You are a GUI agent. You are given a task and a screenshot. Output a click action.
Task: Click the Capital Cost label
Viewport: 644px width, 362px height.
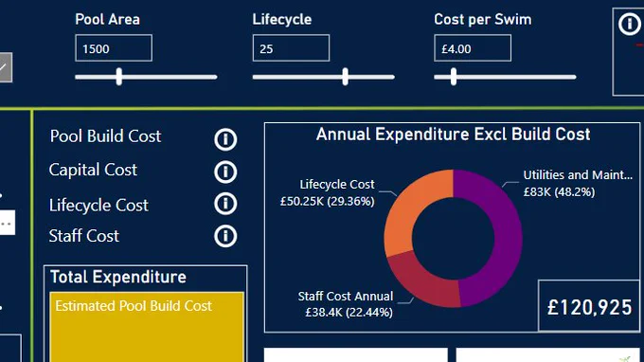click(93, 170)
